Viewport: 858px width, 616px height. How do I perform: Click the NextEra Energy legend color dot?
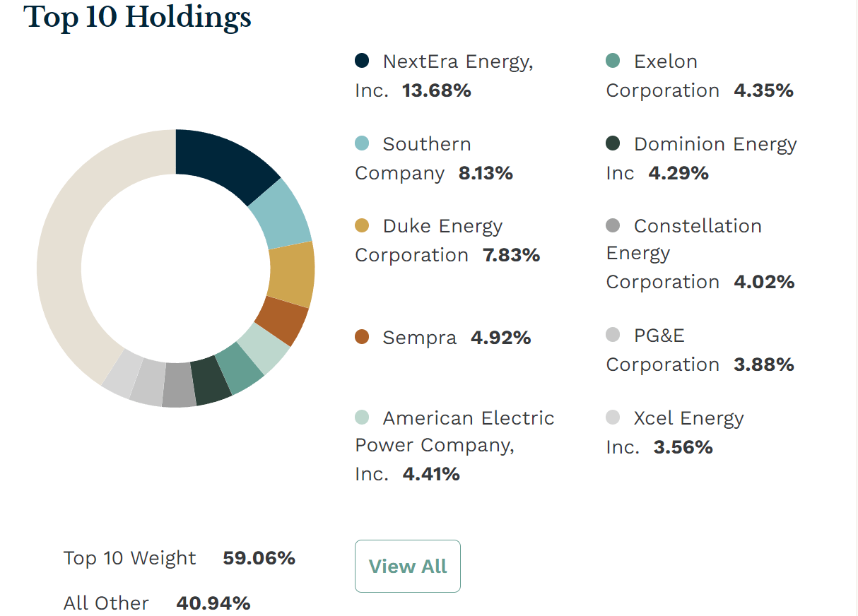pyautogui.click(x=362, y=61)
